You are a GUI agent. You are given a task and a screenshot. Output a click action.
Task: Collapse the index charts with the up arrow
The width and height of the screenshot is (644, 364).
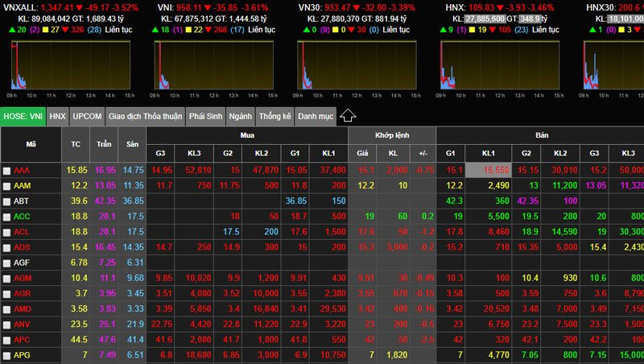point(348,116)
